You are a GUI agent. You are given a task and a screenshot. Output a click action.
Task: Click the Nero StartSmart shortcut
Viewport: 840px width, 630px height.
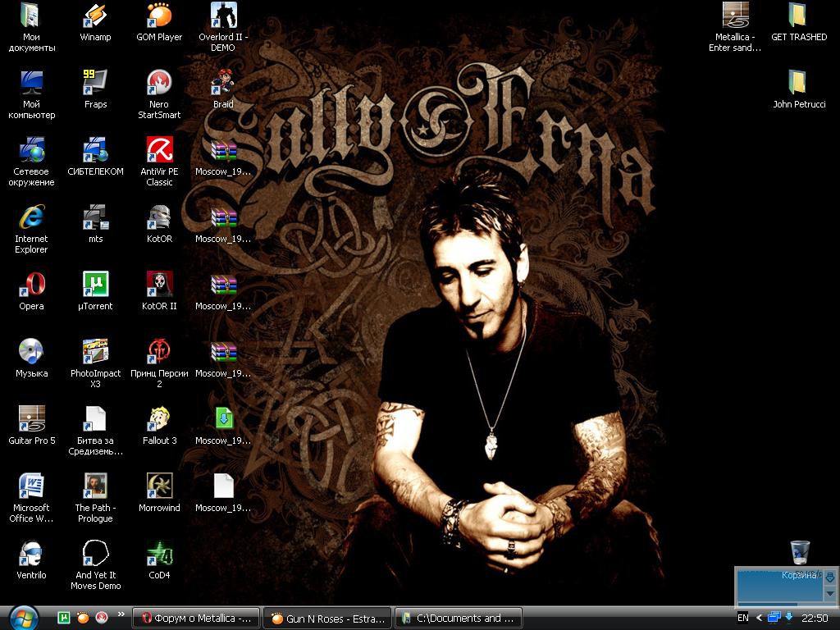(159, 83)
